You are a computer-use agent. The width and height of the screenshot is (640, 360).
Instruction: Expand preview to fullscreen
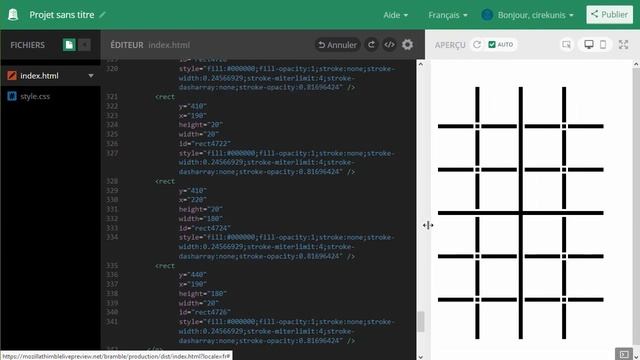(x=623, y=44)
